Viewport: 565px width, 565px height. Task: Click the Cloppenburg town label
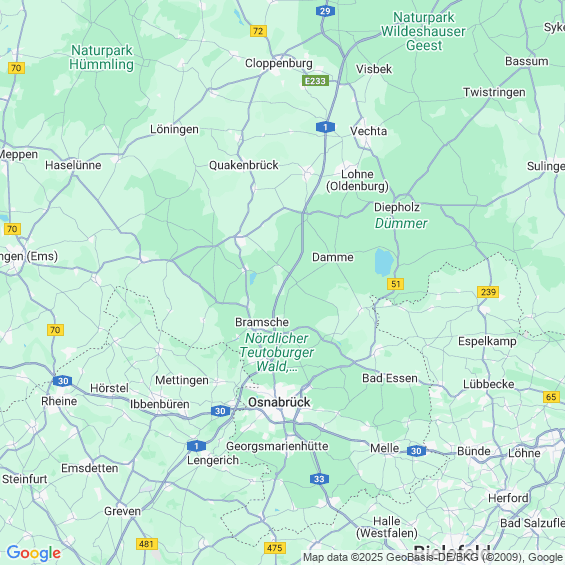pyautogui.click(x=279, y=63)
